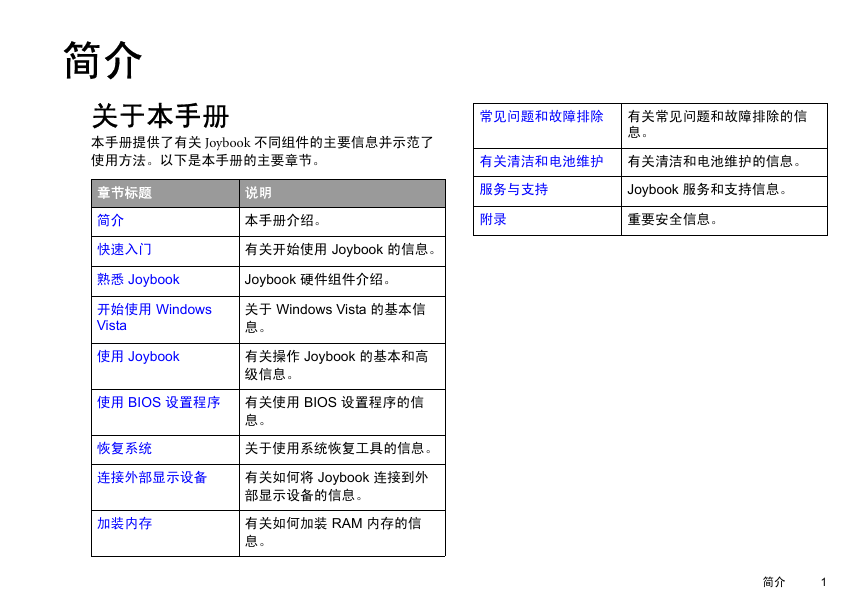Click the 加装内存 chapter link
Image resolution: width=868 pixels, height=613 pixels.
click(124, 524)
